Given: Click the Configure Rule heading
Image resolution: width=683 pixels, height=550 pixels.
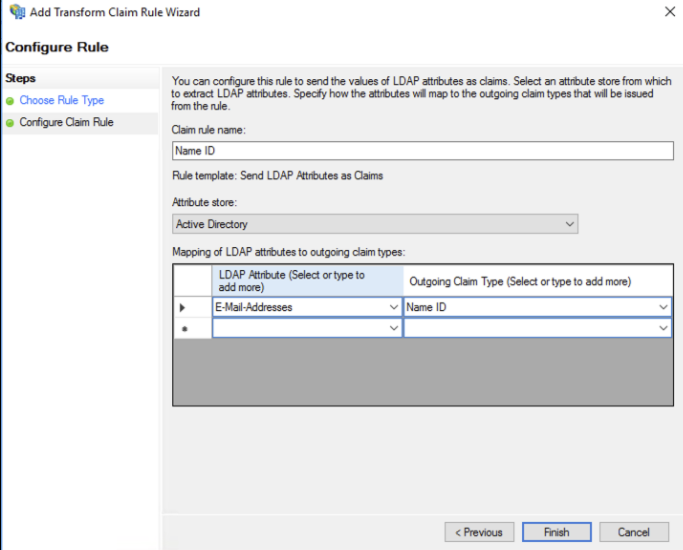Looking at the screenshot, I should pyautogui.click(x=57, y=47).
